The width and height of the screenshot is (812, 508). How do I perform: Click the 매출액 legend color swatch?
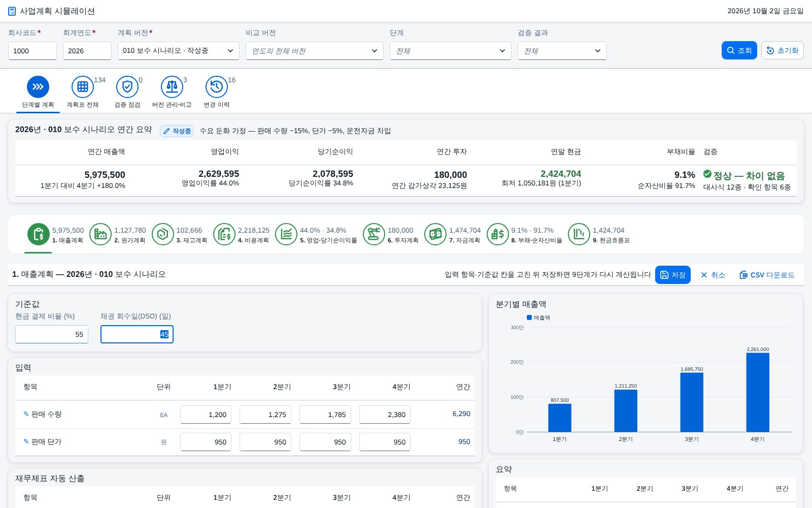[529, 317]
